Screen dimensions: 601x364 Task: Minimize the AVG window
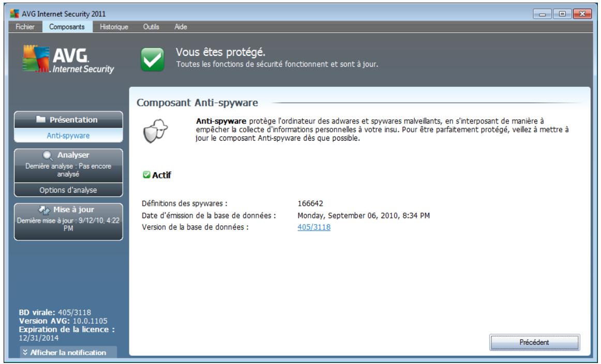(543, 14)
